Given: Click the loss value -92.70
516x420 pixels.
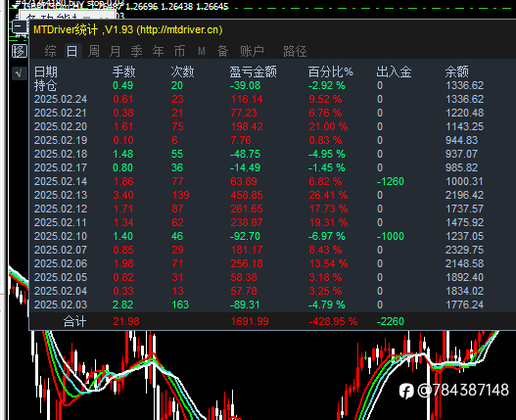Looking at the screenshot, I should (x=245, y=236).
